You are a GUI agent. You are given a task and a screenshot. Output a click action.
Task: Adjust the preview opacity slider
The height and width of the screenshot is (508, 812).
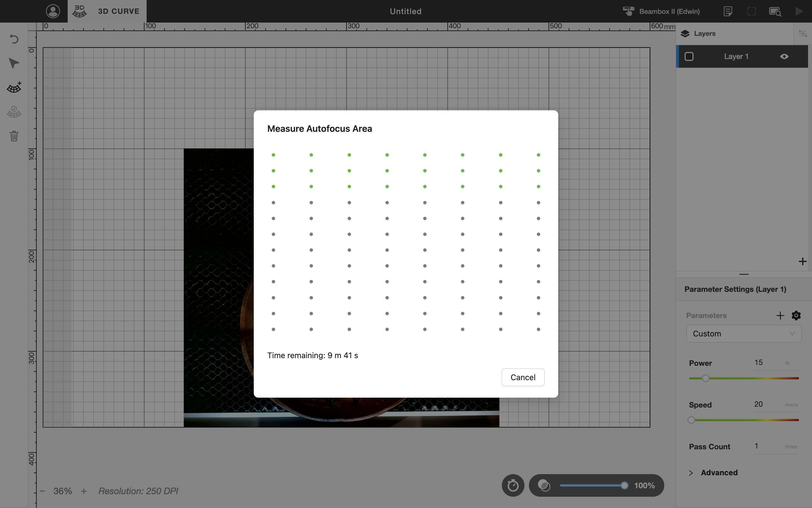click(593, 485)
